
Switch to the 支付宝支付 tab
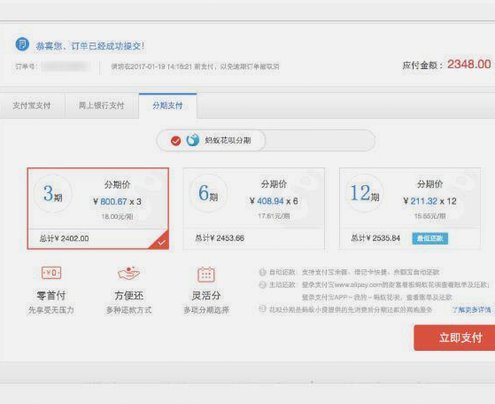(x=32, y=106)
